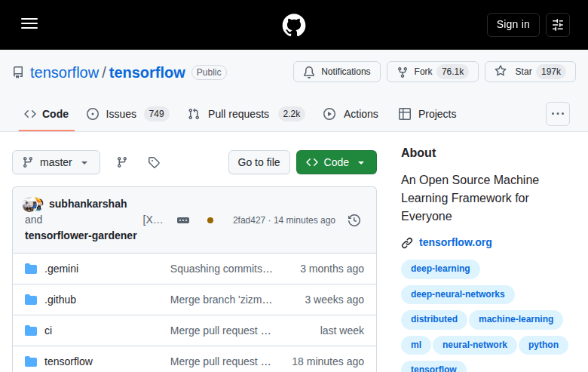Select the machine-learning topic tag

tap(516, 319)
